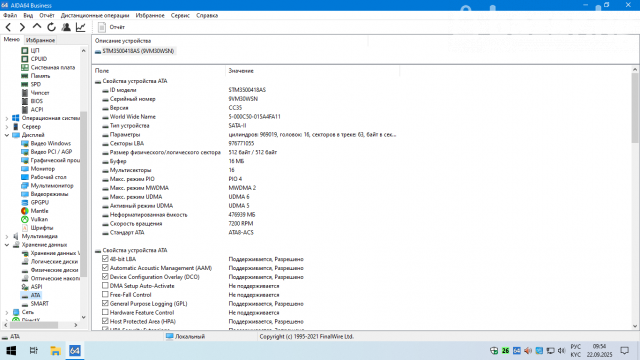Go back with the left arrow toolbar icon
Image resolution: width=640 pixels, height=360 pixels.
[x=8, y=27]
